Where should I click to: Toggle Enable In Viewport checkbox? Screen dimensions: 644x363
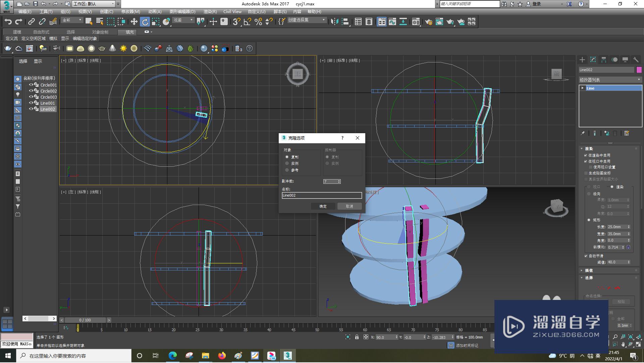(586, 161)
